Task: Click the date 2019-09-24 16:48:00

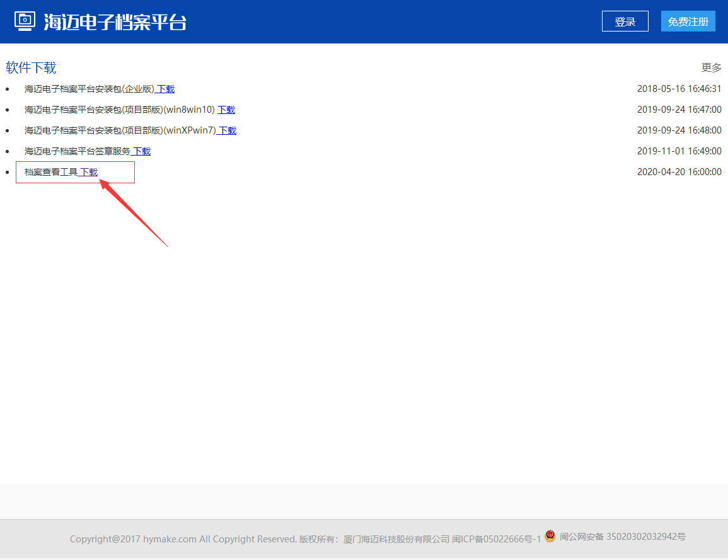Action: (x=679, y=130)
